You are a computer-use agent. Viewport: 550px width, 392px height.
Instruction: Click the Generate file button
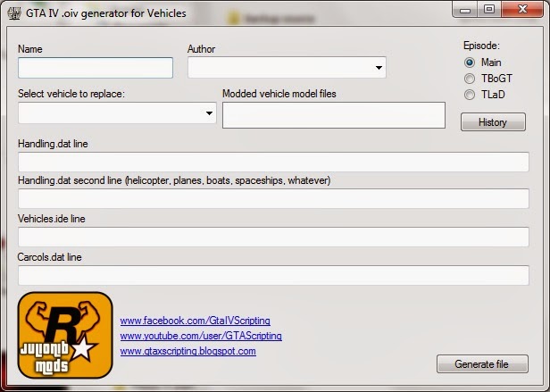(x=482, y=364)
